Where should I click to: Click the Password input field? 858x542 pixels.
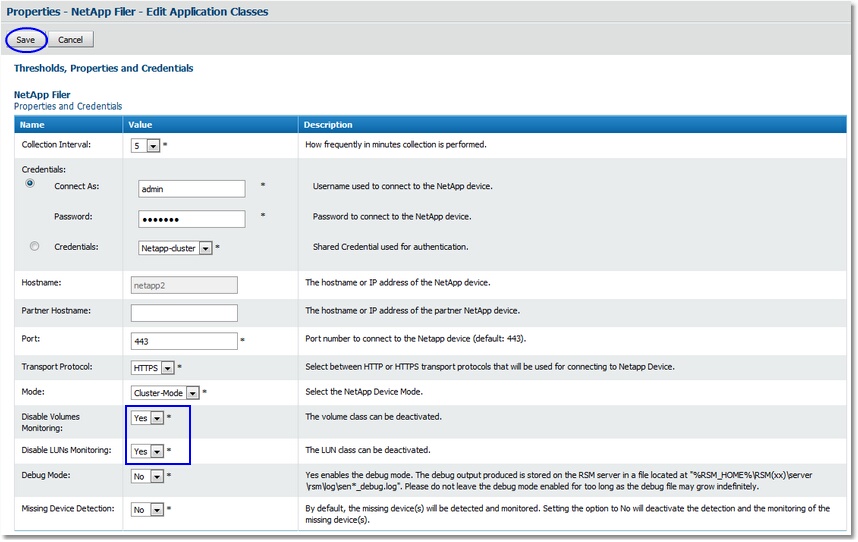tap(192, 219)
